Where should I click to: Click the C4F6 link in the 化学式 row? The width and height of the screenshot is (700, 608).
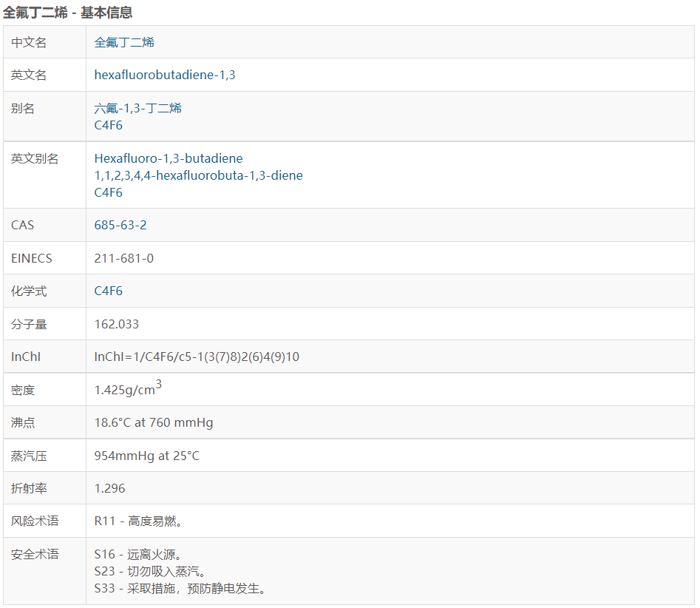[x=108, y=291]
